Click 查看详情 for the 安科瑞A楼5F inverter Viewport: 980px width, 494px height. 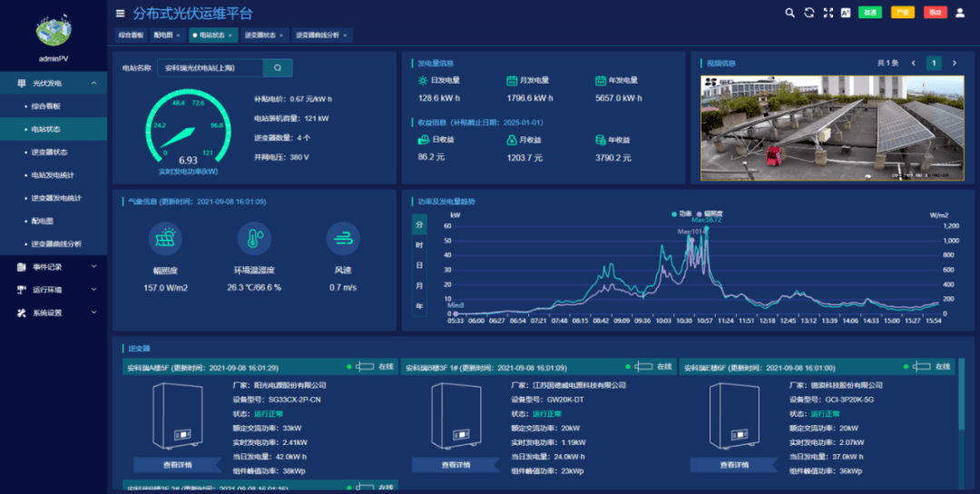(x=178, y=465)
